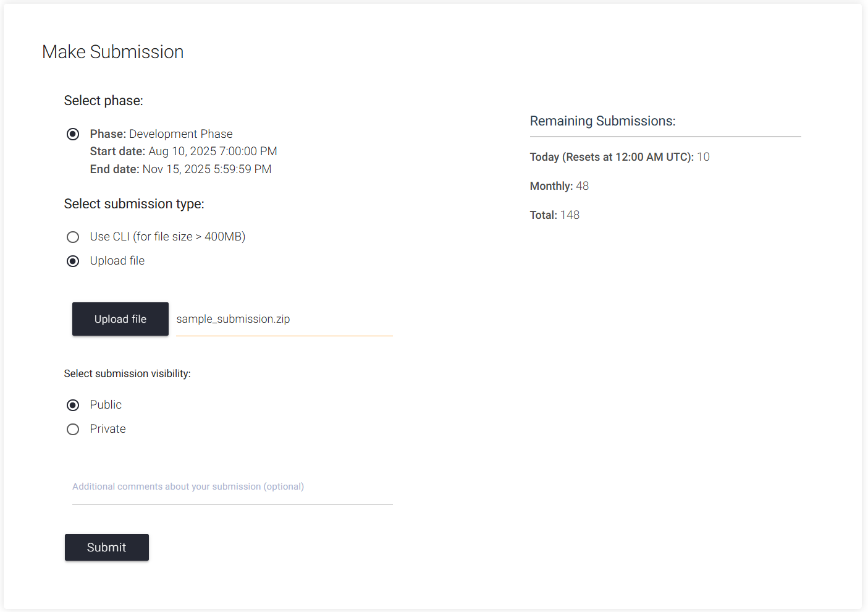The width and height of the screenshot is (868, 612).
Task: Focus the Additional comments input field
Action: coord(232,487)
